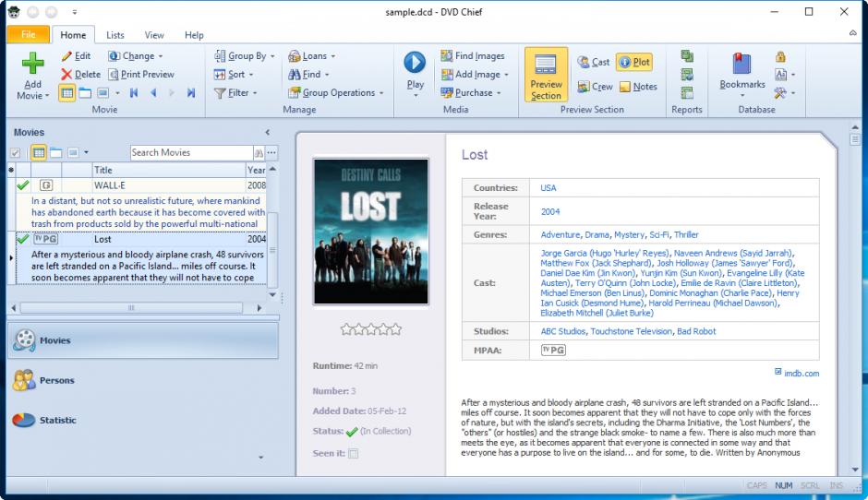
Task: Open the Add Image dropdown
Action: 475,74
